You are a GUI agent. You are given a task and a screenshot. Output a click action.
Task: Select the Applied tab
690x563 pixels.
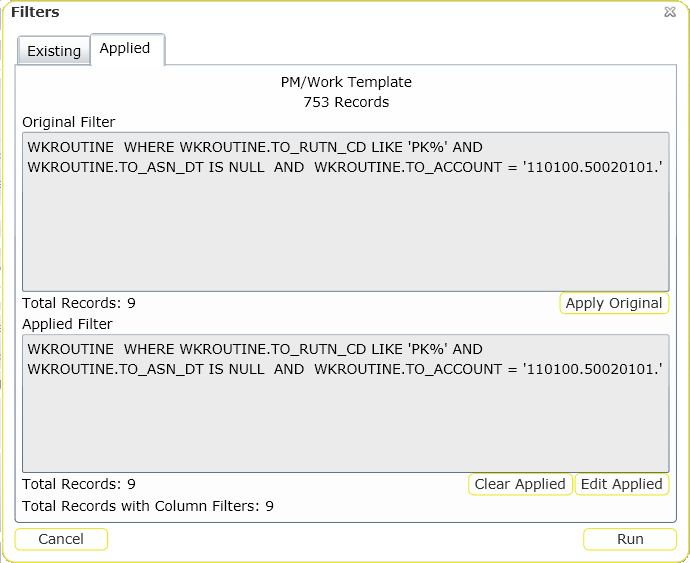(126, 49)
